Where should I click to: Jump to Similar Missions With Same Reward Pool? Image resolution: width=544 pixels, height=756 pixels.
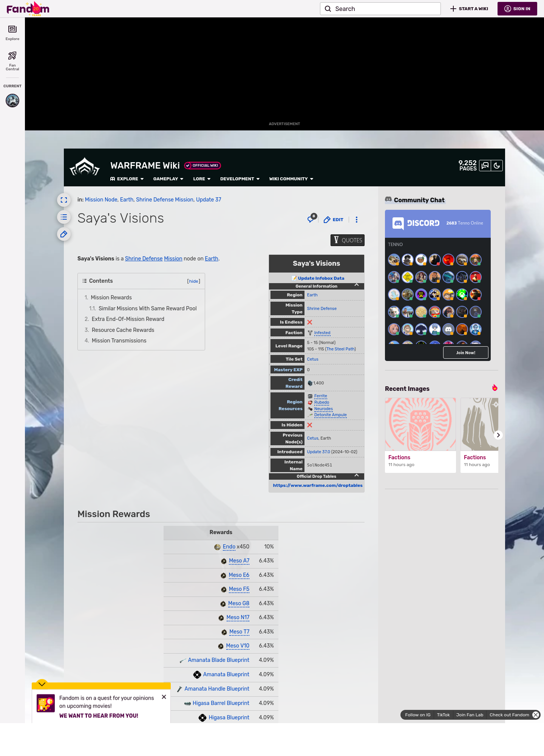(148, 308)
